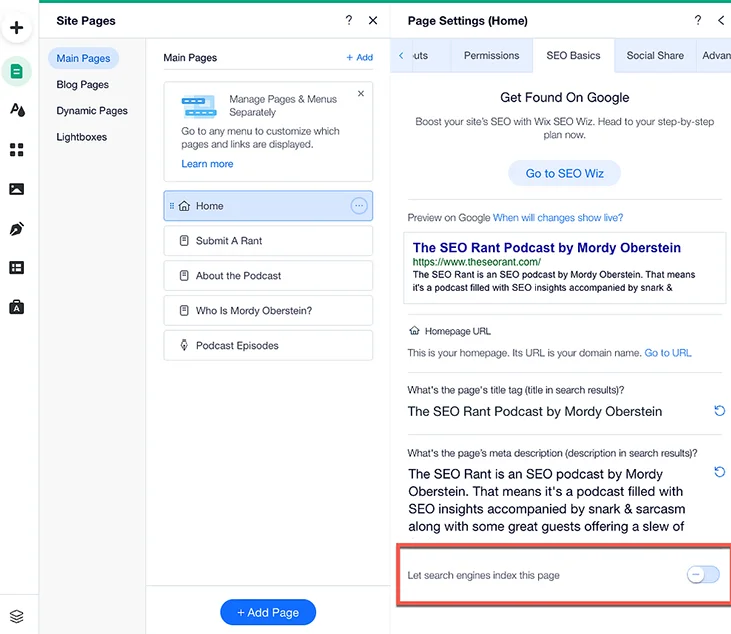Click the drag handle on the Home row
The height and width of the screenshot is (634, 731).
[172, 206]
